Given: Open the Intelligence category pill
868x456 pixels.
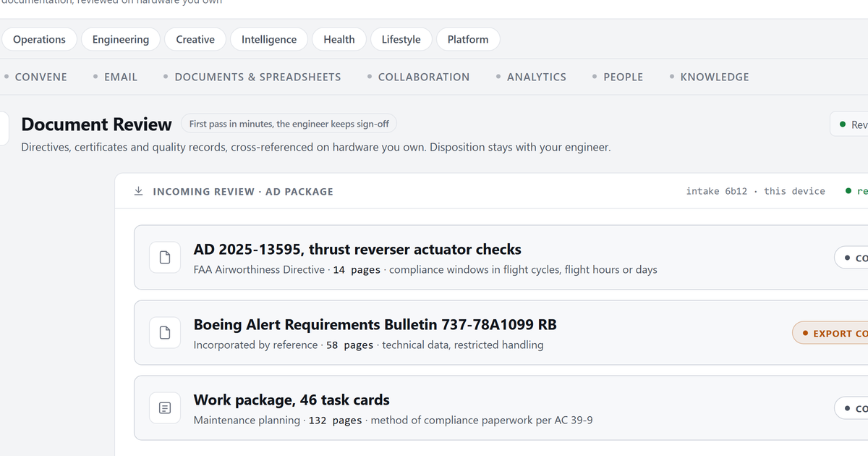Looking at the screenshot, I should pyautogui.click(x=269, y=39).
